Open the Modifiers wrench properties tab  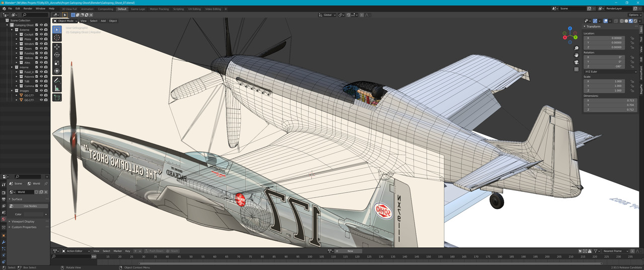click(3, 242)
